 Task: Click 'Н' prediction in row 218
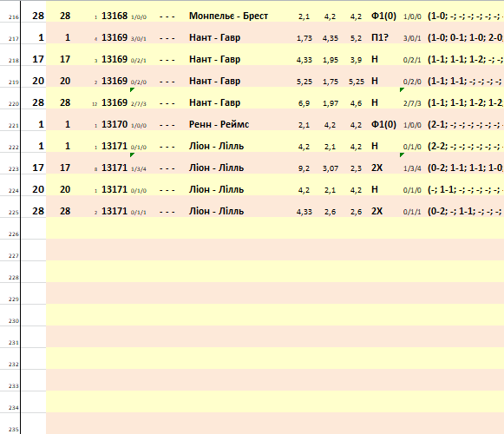tap(375, 59)
